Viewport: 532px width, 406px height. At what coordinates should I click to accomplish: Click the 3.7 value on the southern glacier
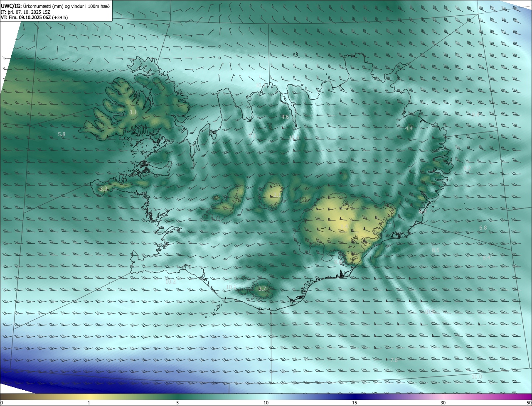coord(262,289)
